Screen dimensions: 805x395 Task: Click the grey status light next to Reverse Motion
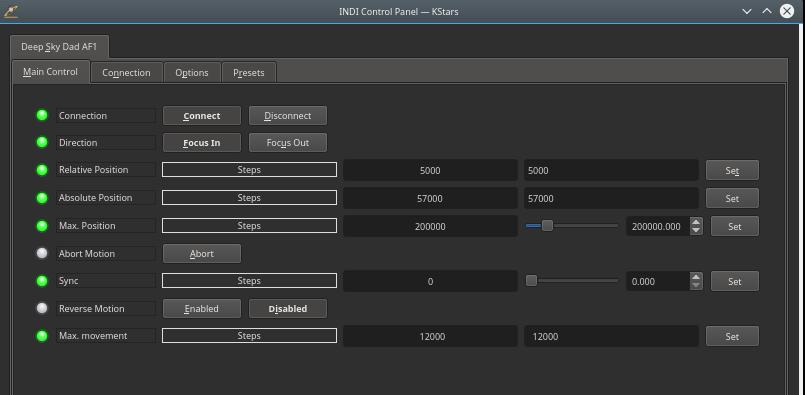[42, 308]
